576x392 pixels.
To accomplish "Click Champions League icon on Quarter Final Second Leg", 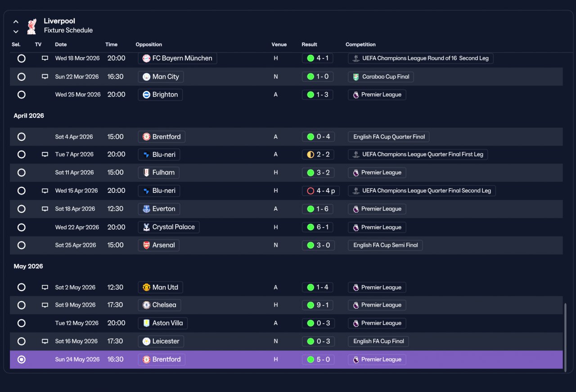I will coord(356,191).
